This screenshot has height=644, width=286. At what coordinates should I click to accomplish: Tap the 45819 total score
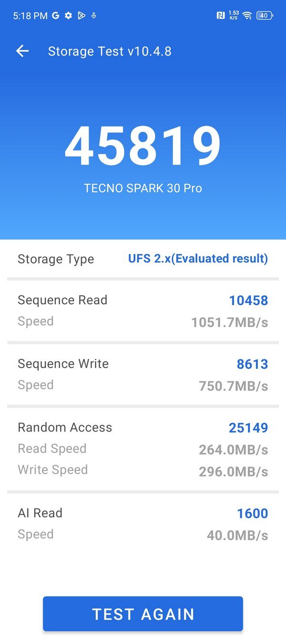pyautogui.click(x=143, y=146)
